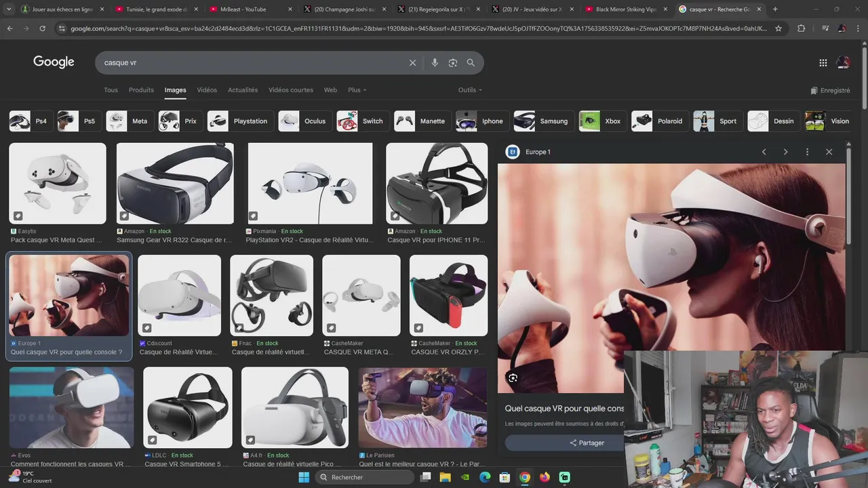This screenshot has height=488, width=868.
Task: Open a new browser tab
Action: [775, 9]
